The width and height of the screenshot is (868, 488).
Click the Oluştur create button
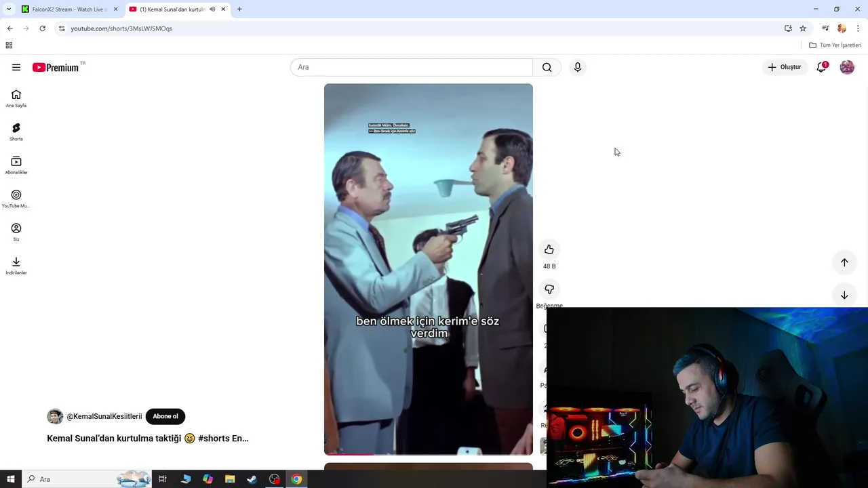point(785,67)
